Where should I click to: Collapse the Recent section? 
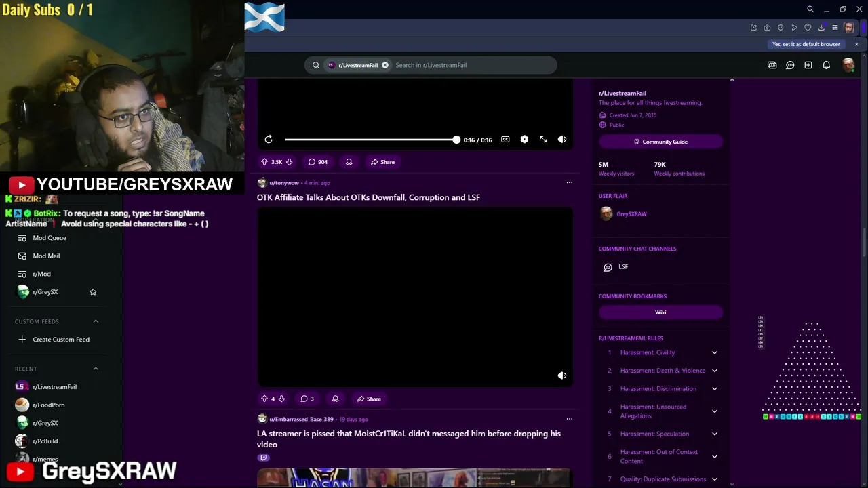click(96, 369)
